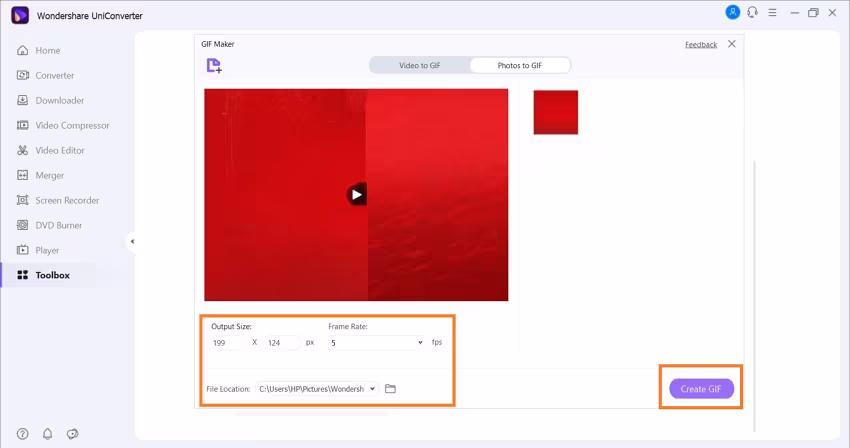This screenshot has width=850, height=448.
Task: Click the 'Frame Rate:' label
Action: (x=348, y=327)
